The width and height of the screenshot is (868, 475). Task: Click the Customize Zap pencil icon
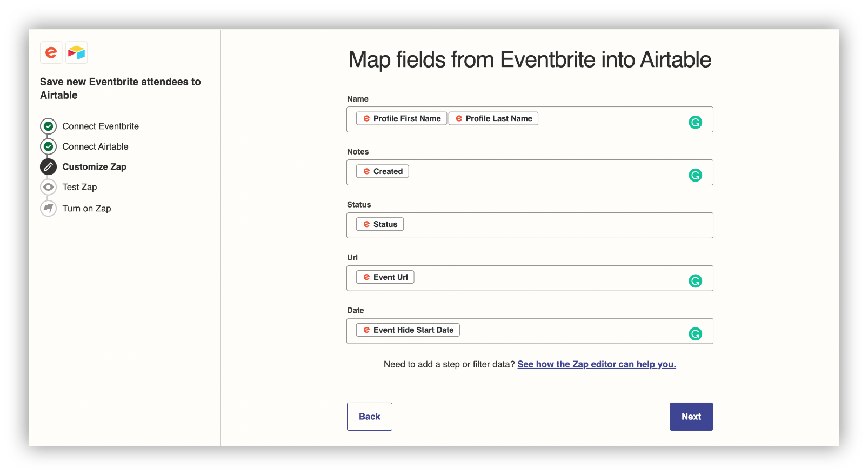pyautogui.click(x=48, y=167)
